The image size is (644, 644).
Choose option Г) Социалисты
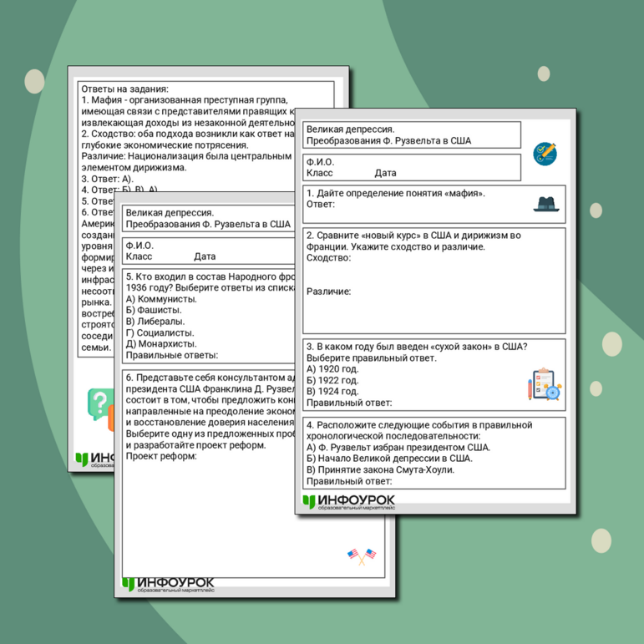(161, 332)
